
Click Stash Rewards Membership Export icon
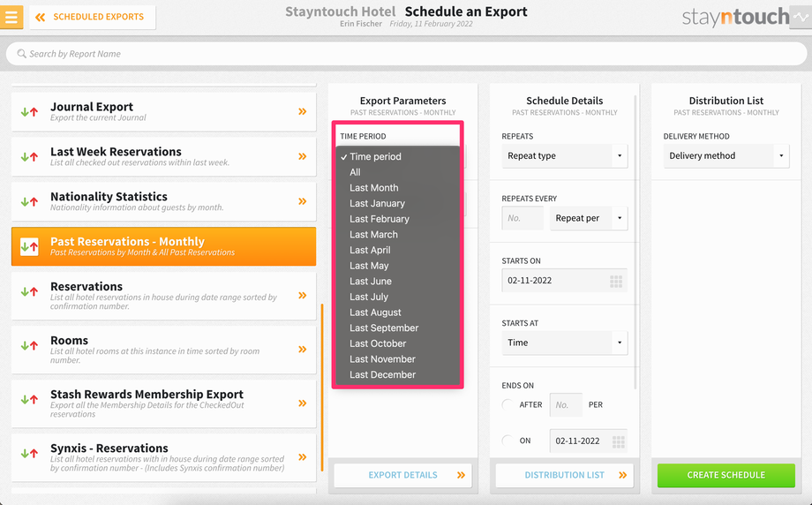pos(29,399)
